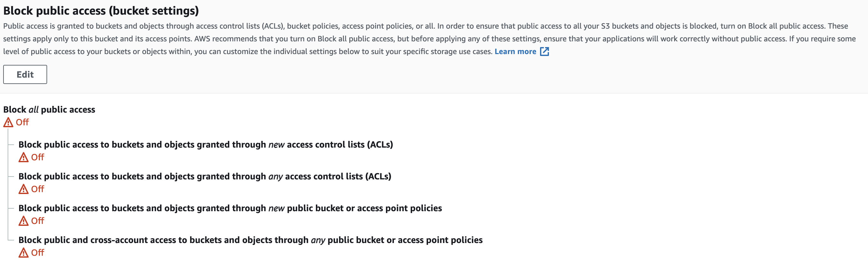
Task: Click the Block public access (bucket settings) heading
Action: (101, 11)
